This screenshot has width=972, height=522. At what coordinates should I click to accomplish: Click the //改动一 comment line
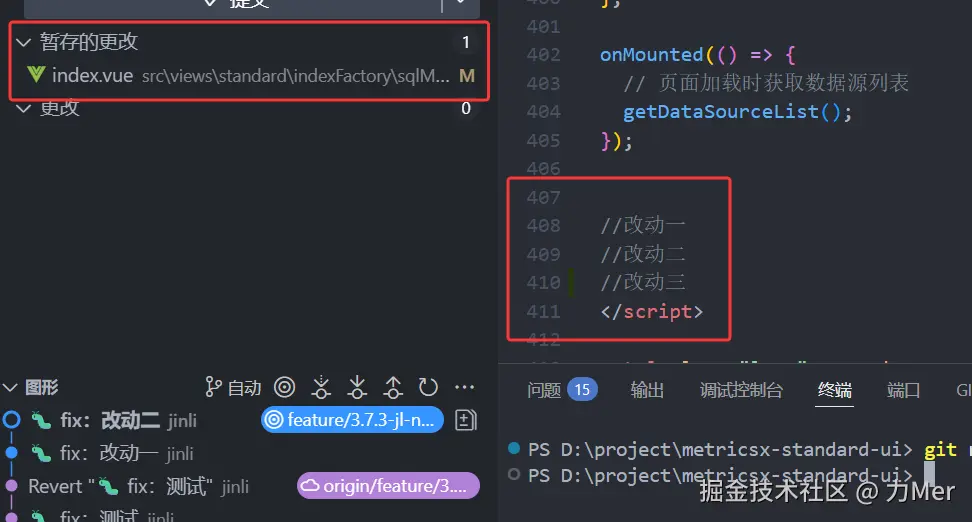[x=643, y=225]
